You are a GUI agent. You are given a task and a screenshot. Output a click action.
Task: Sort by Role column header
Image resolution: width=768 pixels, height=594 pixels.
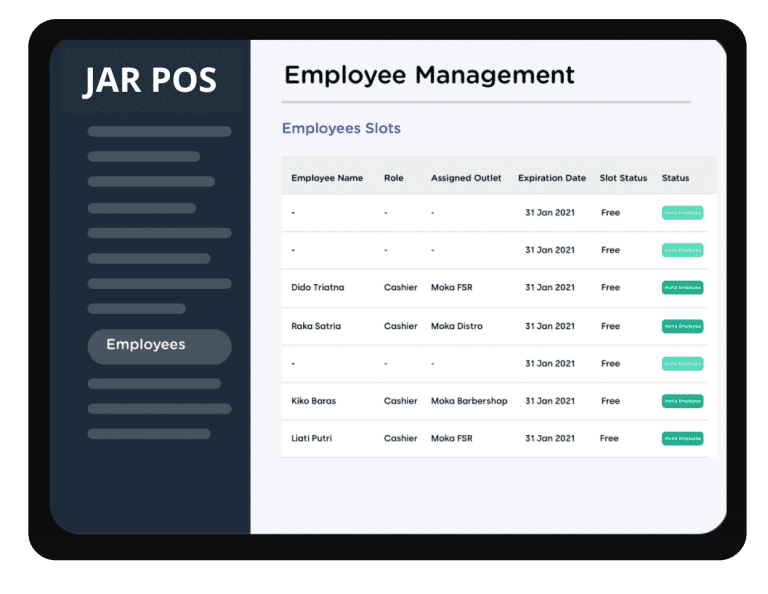(394, 178)
